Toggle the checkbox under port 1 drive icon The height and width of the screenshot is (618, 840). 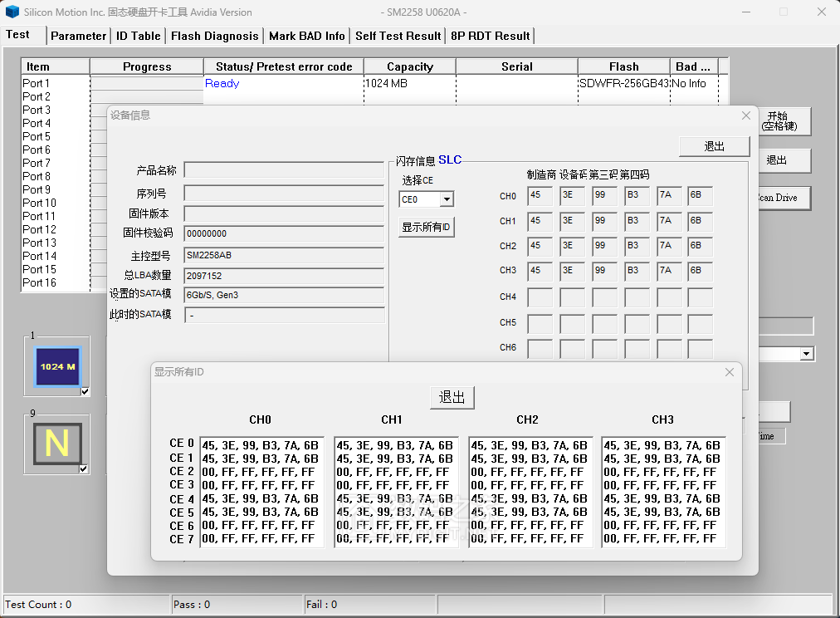(x=85, y=391)
